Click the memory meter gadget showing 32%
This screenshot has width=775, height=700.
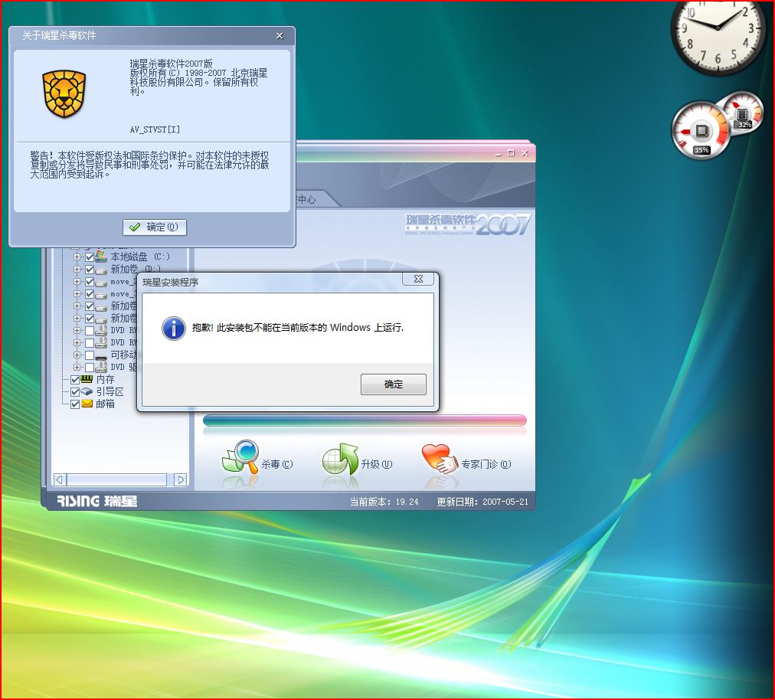[x=742, y=115]
